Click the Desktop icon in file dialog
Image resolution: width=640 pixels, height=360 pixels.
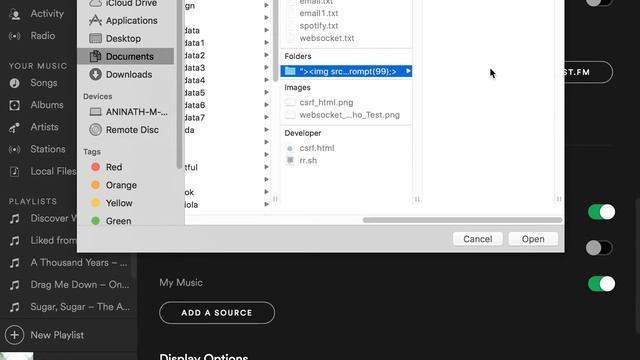[x=95, y=38]
